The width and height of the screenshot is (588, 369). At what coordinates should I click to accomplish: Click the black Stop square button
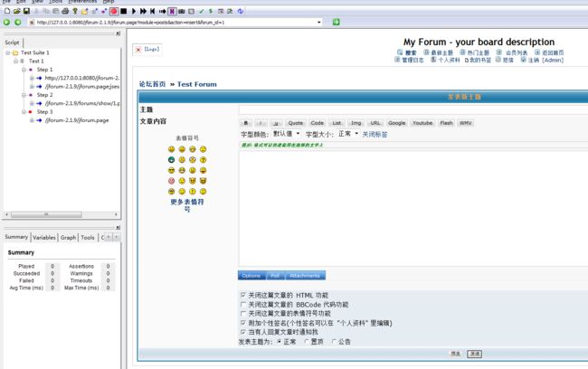[x=124, y=11]
